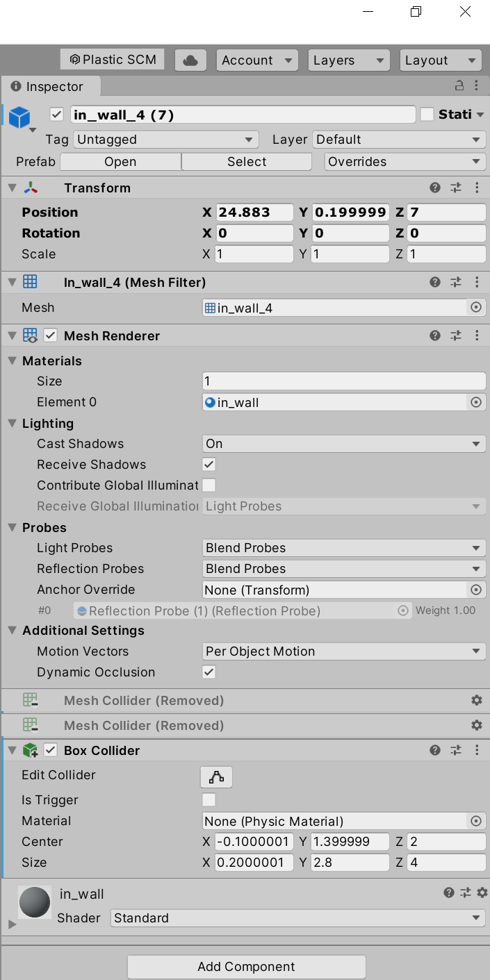Screen dimensions: 490x980
Task: Toggle the Receive Shadows checkbox
Action: click(209, 464)
